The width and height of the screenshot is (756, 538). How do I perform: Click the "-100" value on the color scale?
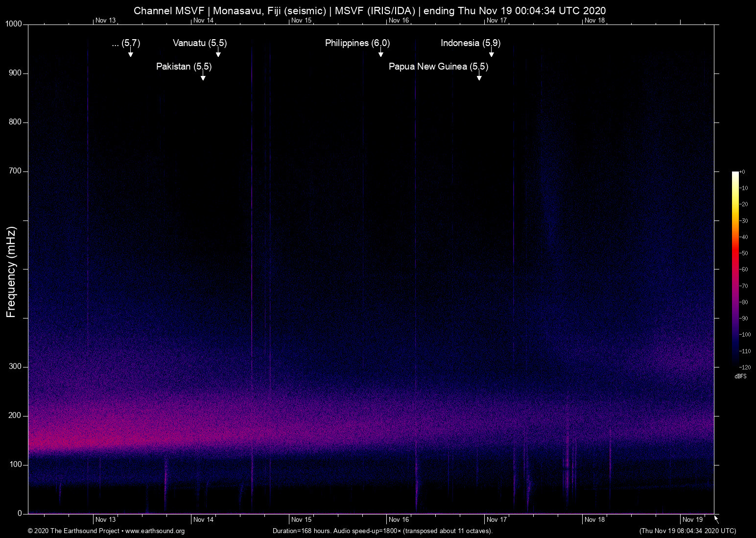[745, 335]
